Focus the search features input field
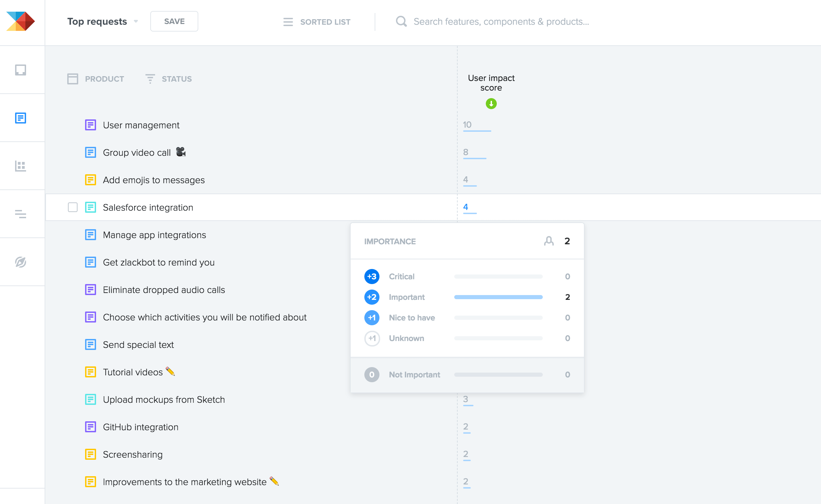 501,22
